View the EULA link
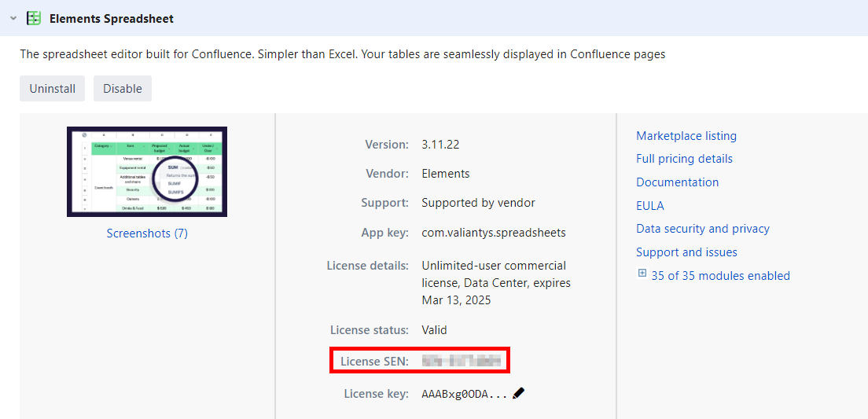 pyautogui.click(x=650, y=206)
